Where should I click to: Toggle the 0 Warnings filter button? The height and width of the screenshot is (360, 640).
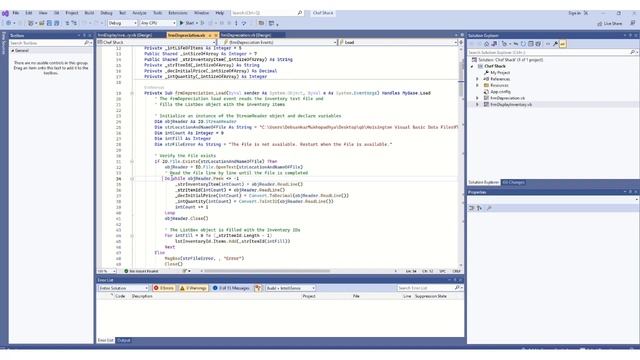coord(193,288)
